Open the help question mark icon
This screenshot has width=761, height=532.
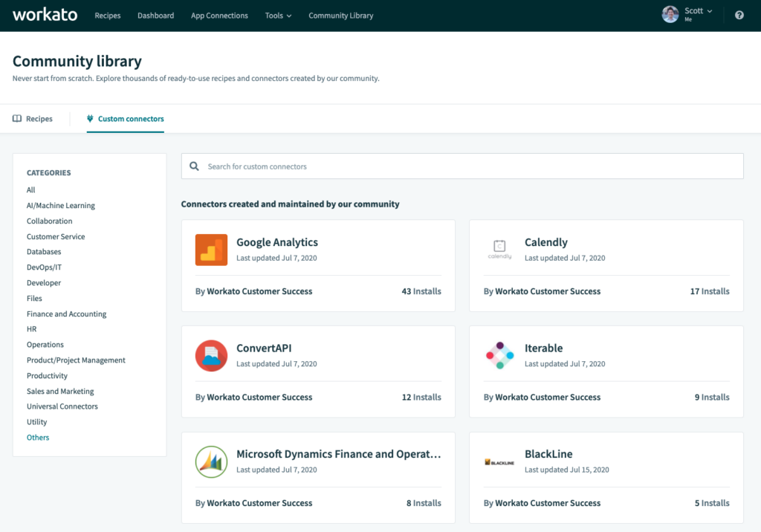coord(739,15)
